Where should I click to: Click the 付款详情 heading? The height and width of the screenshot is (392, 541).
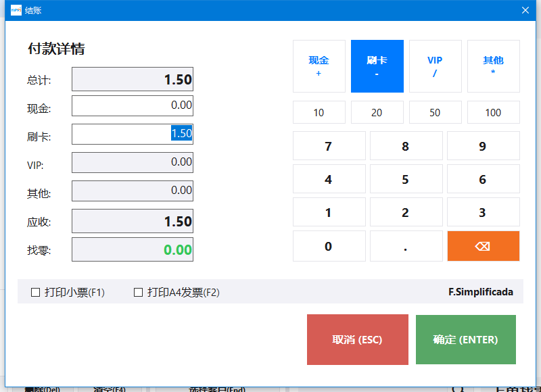[56, 49]
